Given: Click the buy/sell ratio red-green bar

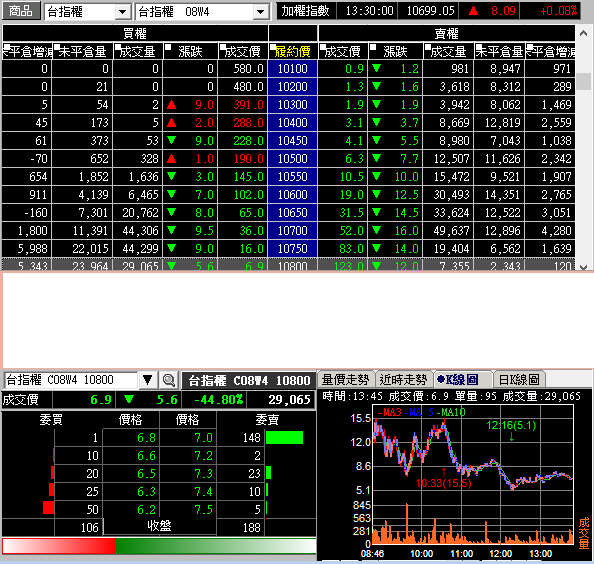Looking at the screenshot, I should click(x=159, y=546).
